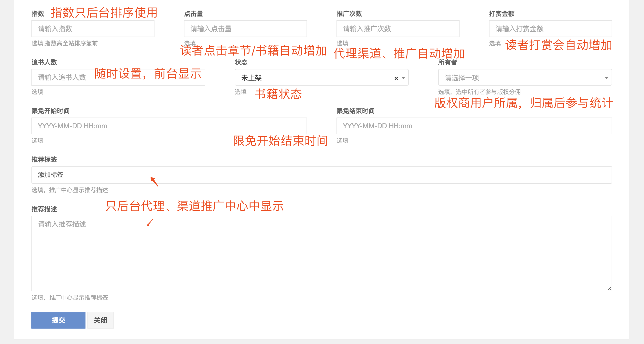This screenshot has height=344, width=644.
Task: Click the 追书人数 label
Action: (x=44, y=62)
